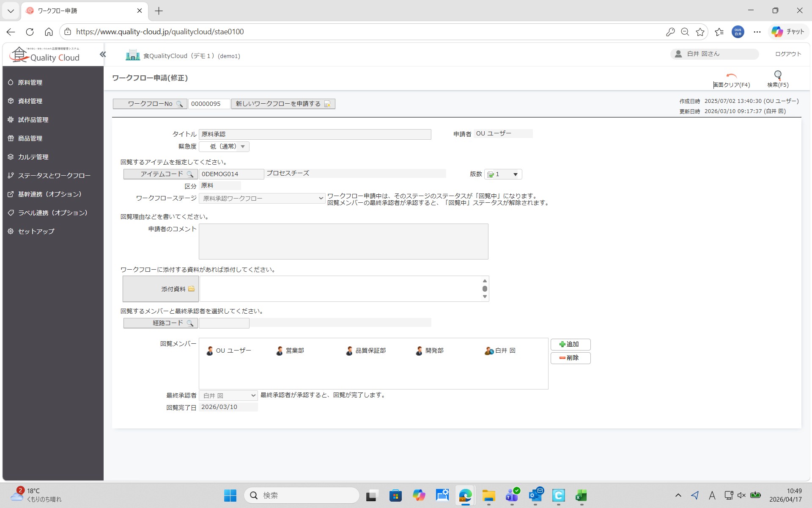This screenshot has height=508, width=812.
Task: Select member 営業部 in 回覧メンバー
Action: (290, 351)
